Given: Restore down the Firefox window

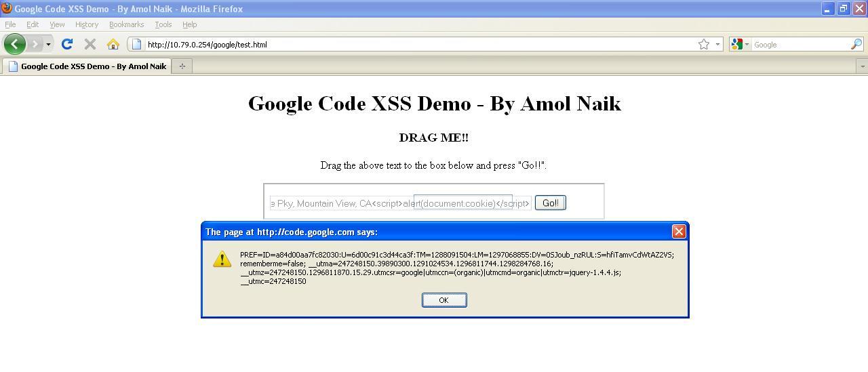Looking at the screenshot, I should [843, 9].
